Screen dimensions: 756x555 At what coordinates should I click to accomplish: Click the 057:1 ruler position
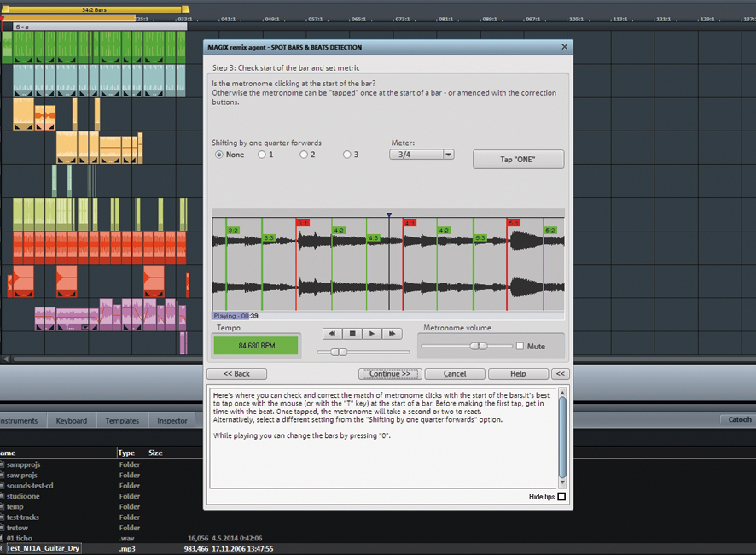[316, 20]
